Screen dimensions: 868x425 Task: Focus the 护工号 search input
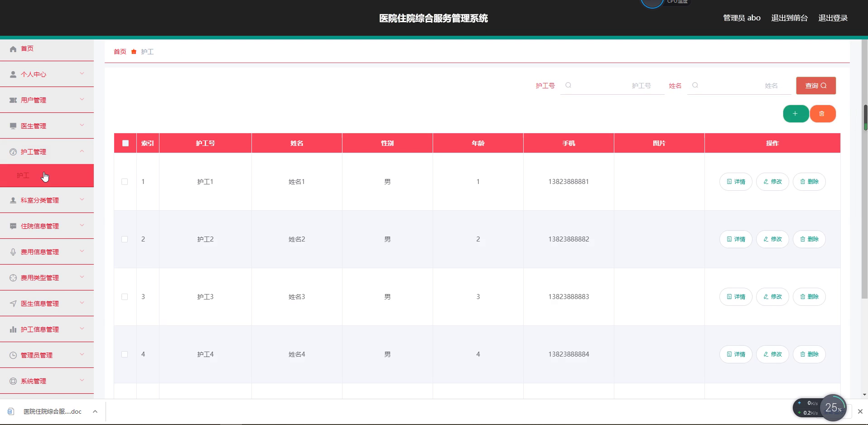[x=612, y=86]
